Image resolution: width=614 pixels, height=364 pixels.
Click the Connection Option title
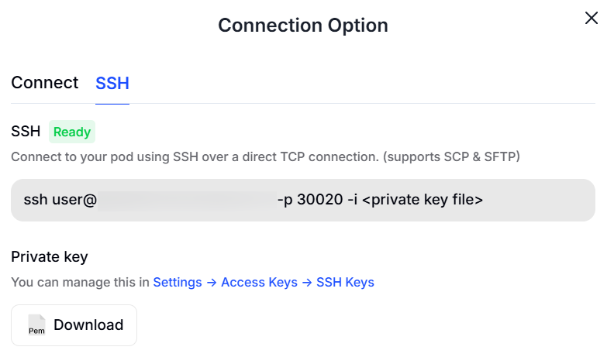(x=302, y=26)
